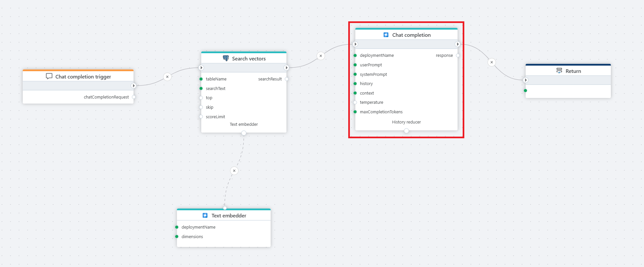Click the chatCompletionRequest output port
This screenshot has height=267, width=644.
pos(134,97)
